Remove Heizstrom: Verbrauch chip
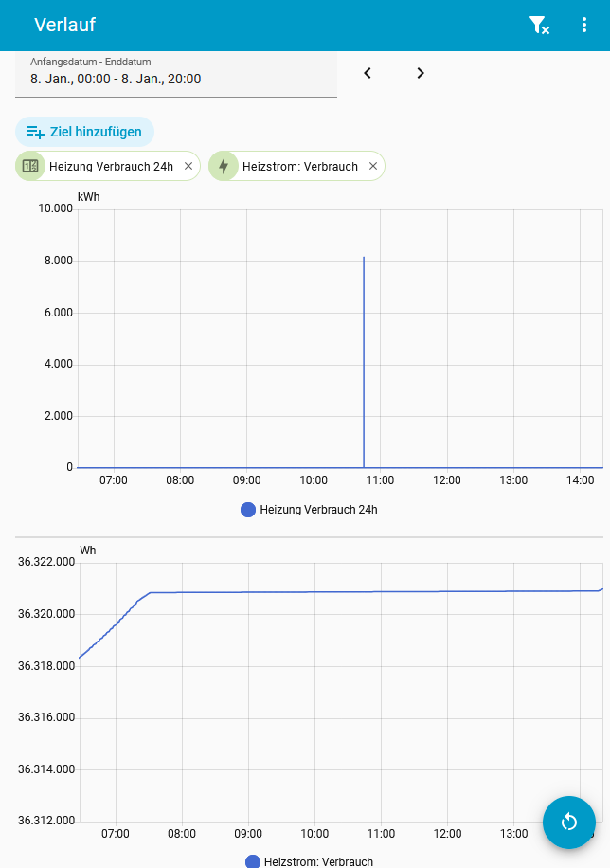The width and height of the screenshot is (610, 868). [373, 166]
